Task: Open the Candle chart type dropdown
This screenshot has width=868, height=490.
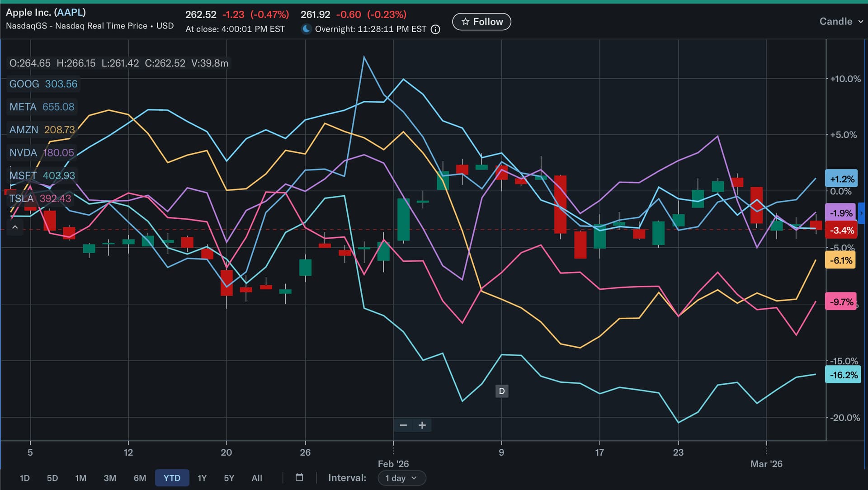Action: pyautogui.click(x=841, y=21)
